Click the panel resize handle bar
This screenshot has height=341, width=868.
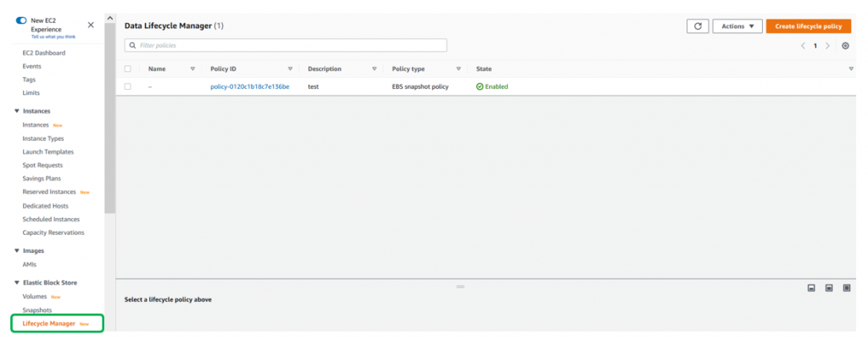(460, 286)
